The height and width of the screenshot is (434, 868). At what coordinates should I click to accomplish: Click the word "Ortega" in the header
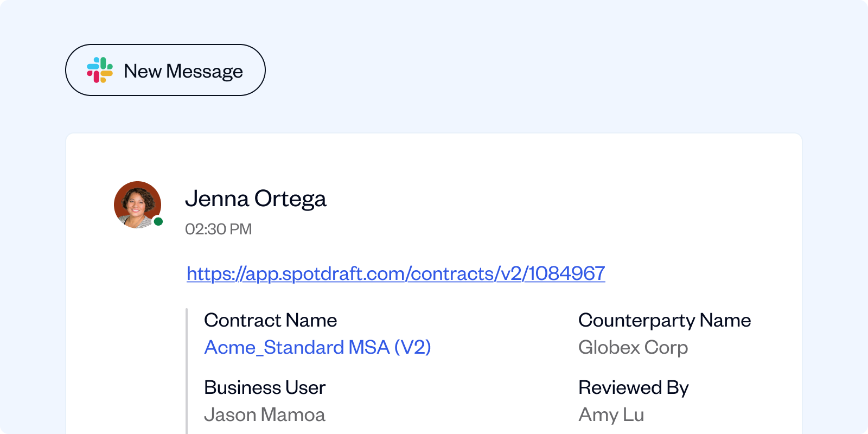click(290, 199)
